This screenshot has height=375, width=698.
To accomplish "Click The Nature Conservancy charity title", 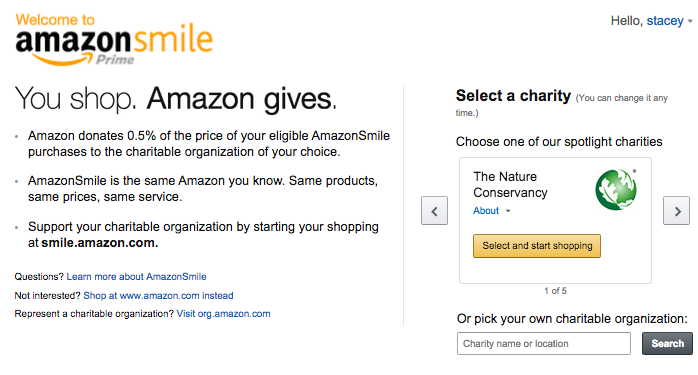I will (510, 184).
